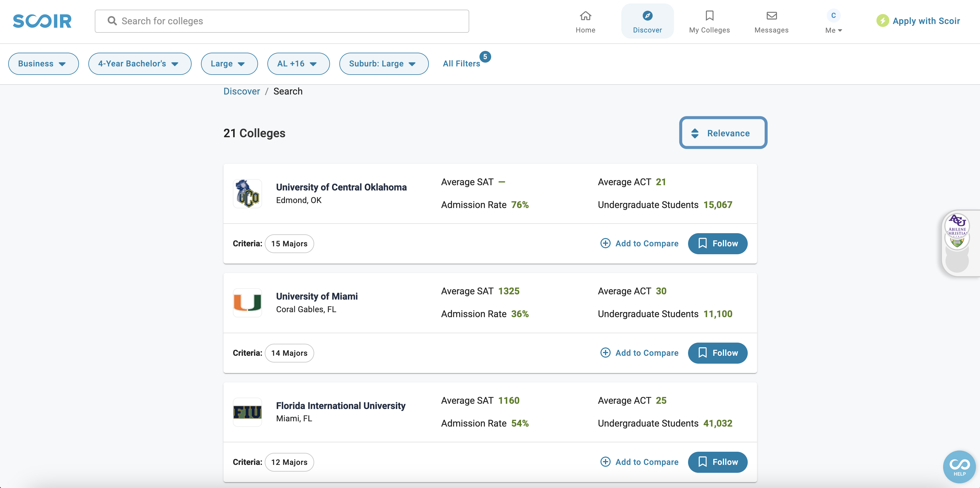Click the 15 Majors criteria chip
The width and height of the screenshot is (980, 488).
(x=289, y=244)
